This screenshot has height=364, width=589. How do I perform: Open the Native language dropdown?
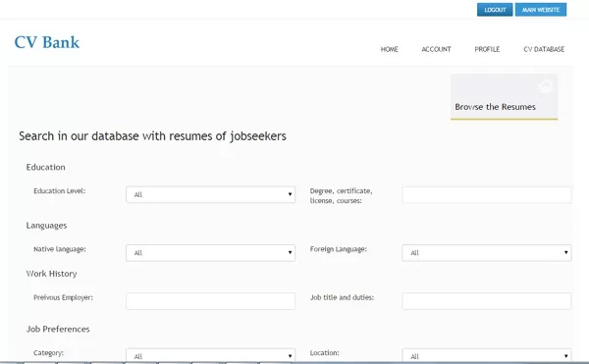(210, 253)
